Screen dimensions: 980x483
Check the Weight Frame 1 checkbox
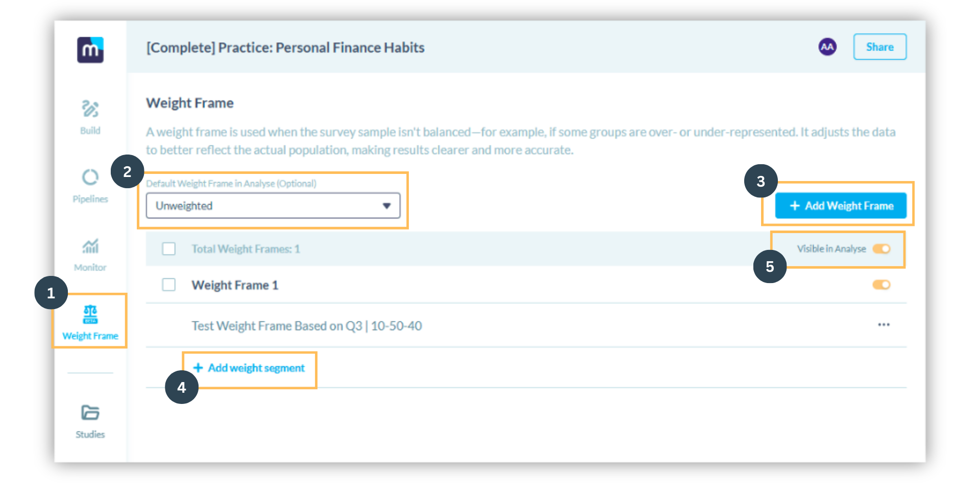click(168, 285)
